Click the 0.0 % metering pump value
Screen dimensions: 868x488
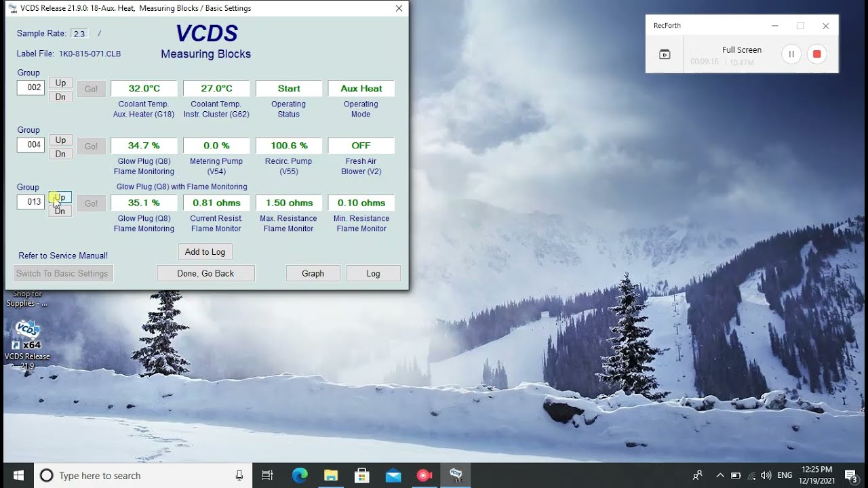pos(216,145)
